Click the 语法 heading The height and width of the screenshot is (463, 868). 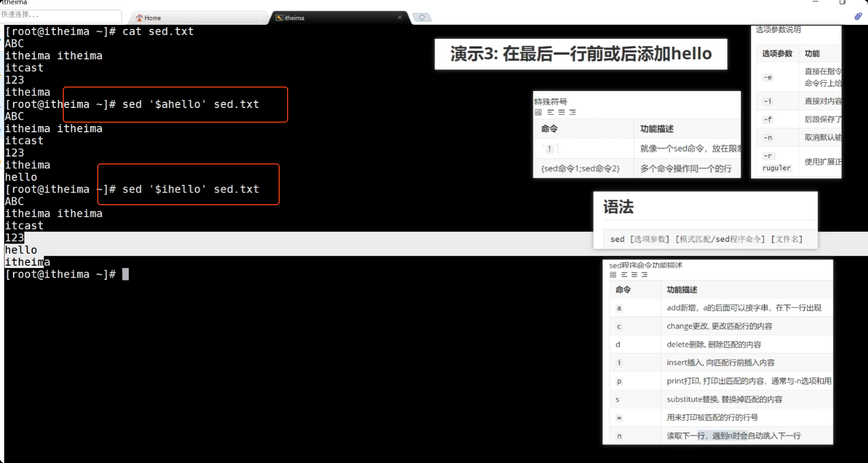(618, 207)
